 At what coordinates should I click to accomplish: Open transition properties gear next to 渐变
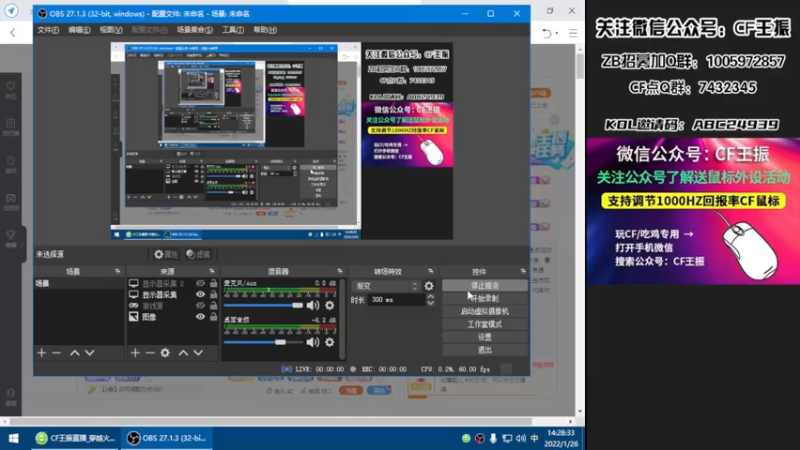coord(429,286)
